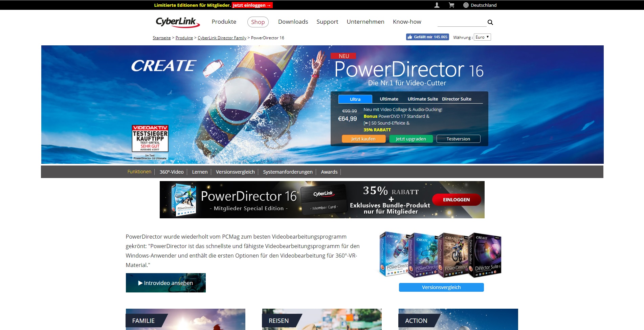Viewport: 644px width, 330px height.
Task: Open the Support menu
Action: [x=327, y=22]
